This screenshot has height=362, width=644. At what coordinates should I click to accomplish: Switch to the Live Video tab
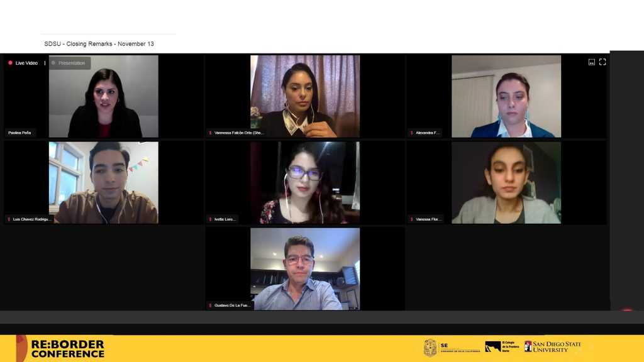(x=23, y=63)
